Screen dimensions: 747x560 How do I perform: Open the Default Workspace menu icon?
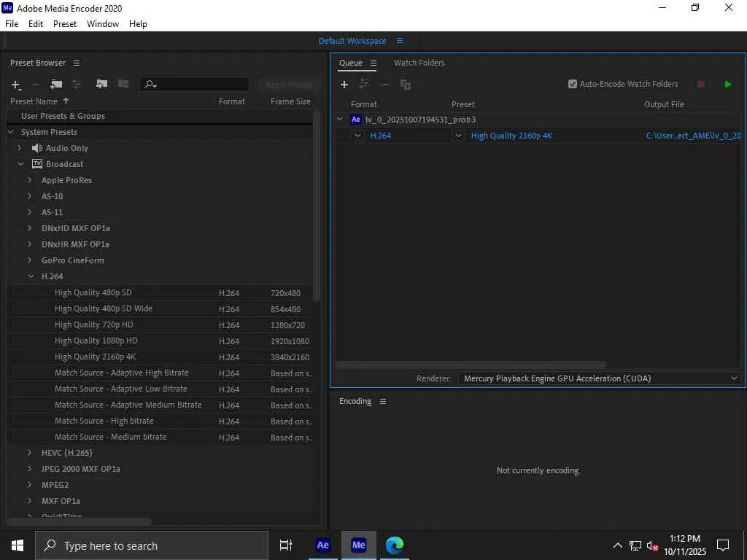click(x=400, y=41)
